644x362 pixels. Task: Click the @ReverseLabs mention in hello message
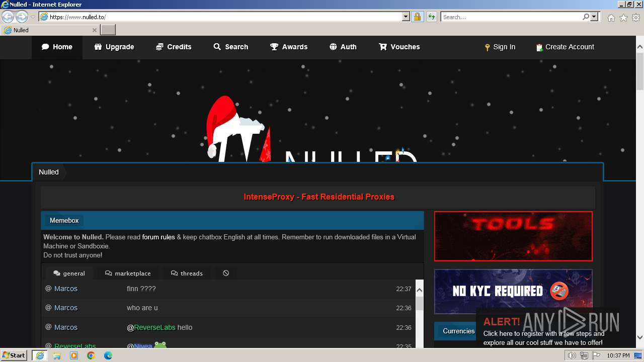pos(151,327)
